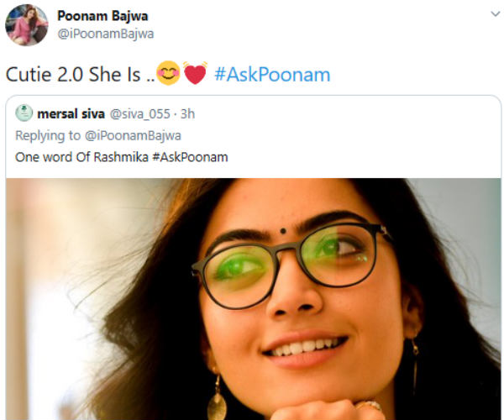Click the 'Replying to' label in the quoted tweet
Viewport: 504px width, 420px height.
(x=48, y=135)
